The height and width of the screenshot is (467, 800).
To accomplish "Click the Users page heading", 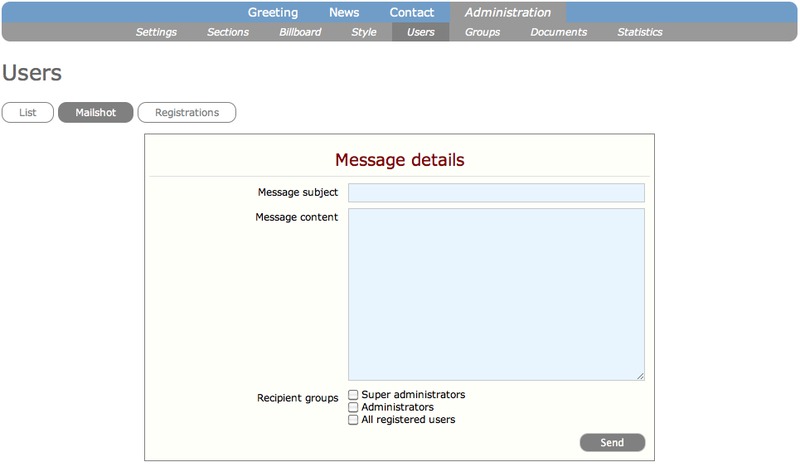I will pos(32,72).
